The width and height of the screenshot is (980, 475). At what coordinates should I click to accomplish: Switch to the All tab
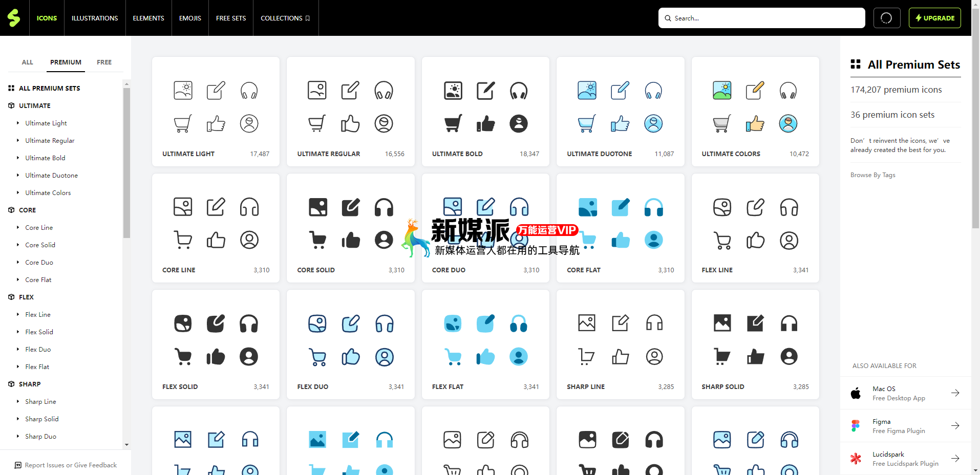tap(27, 62)
